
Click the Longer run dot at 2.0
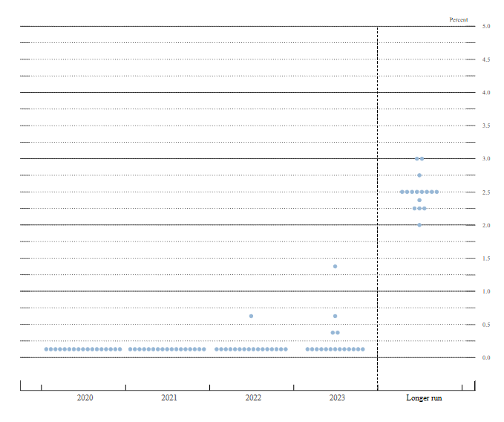[419, 225]
